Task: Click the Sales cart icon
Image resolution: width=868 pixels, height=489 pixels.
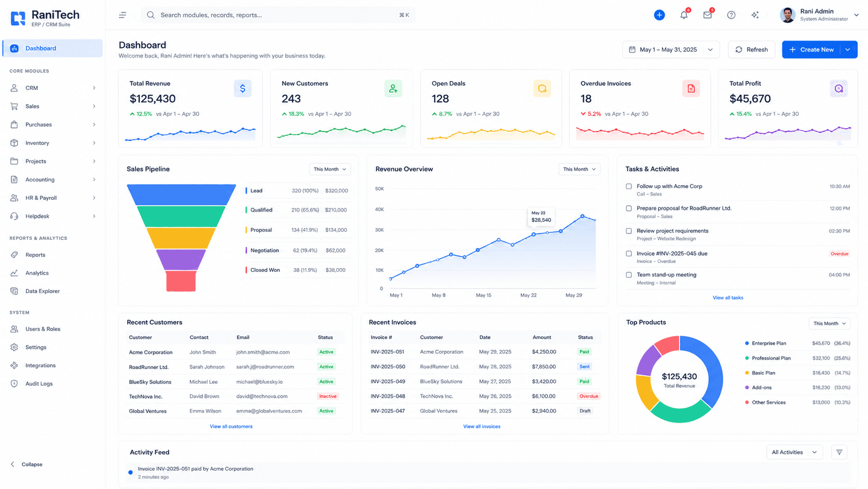Action: coord(15,106)
